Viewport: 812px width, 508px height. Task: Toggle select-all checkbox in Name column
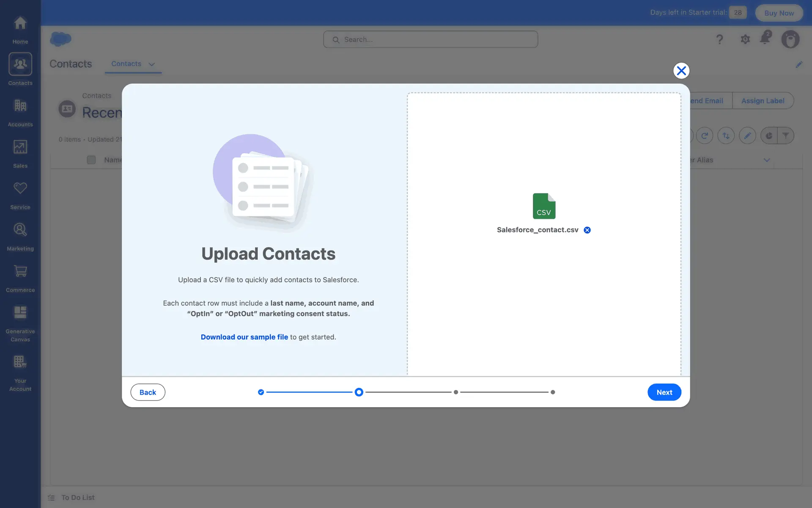91,160
